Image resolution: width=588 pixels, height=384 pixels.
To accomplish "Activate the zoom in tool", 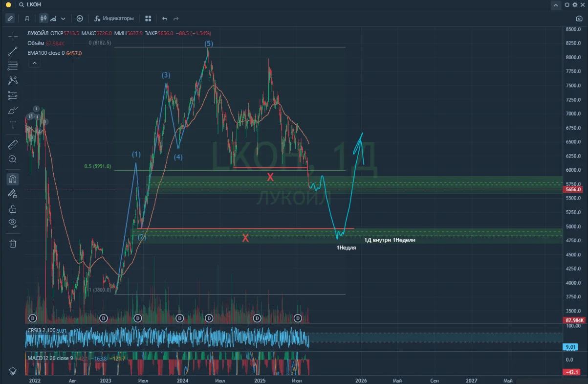I will [13, 159].
